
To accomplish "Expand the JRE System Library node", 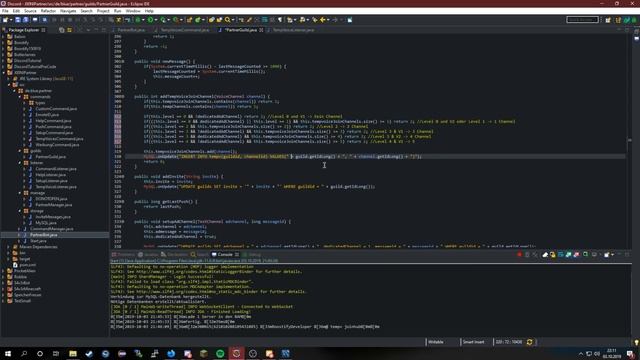I will point(9,78).
